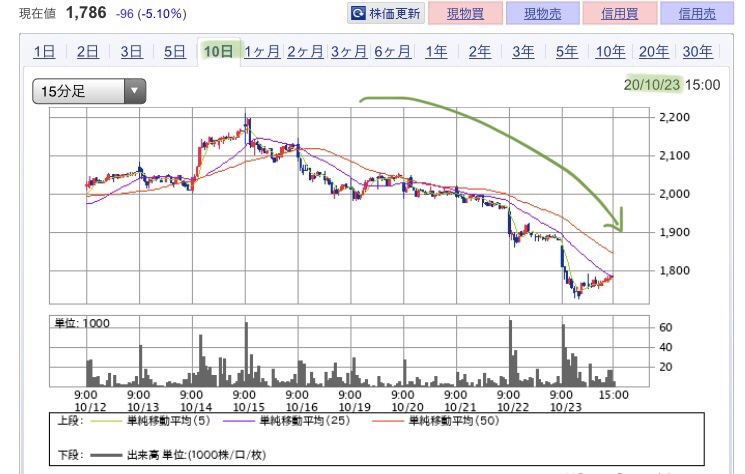Open the 15分足 interval dropdown
The height and width of the screenshot is (474, 745).
[x=89, y=92]
